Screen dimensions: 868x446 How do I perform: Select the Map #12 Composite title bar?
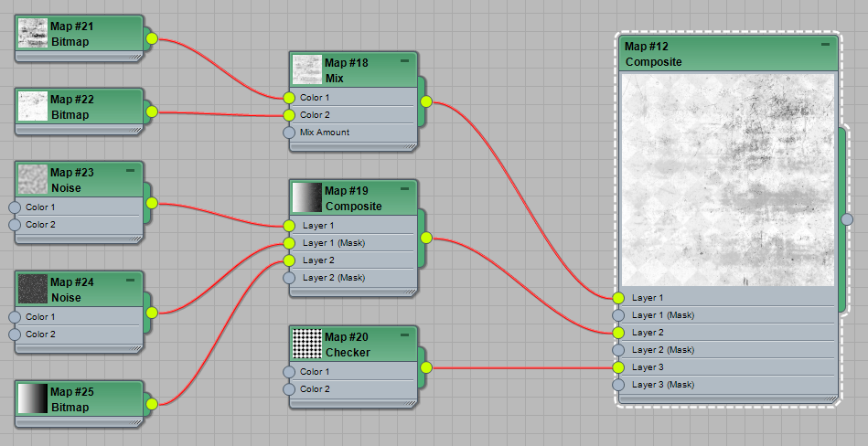pyautogui.click(x=713, y=54)
